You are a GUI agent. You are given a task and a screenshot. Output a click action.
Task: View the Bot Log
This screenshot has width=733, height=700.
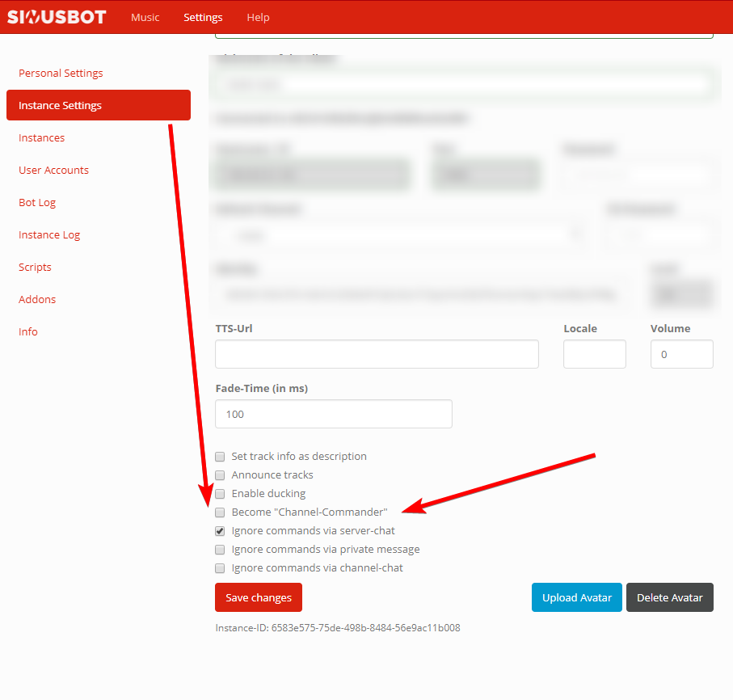(x=37, y=202)
